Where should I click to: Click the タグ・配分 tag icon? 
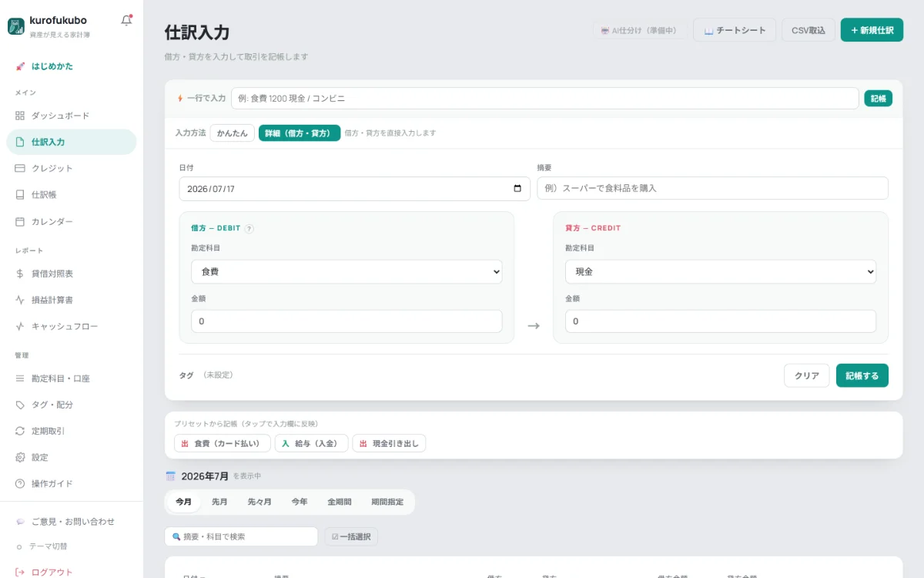20,405
